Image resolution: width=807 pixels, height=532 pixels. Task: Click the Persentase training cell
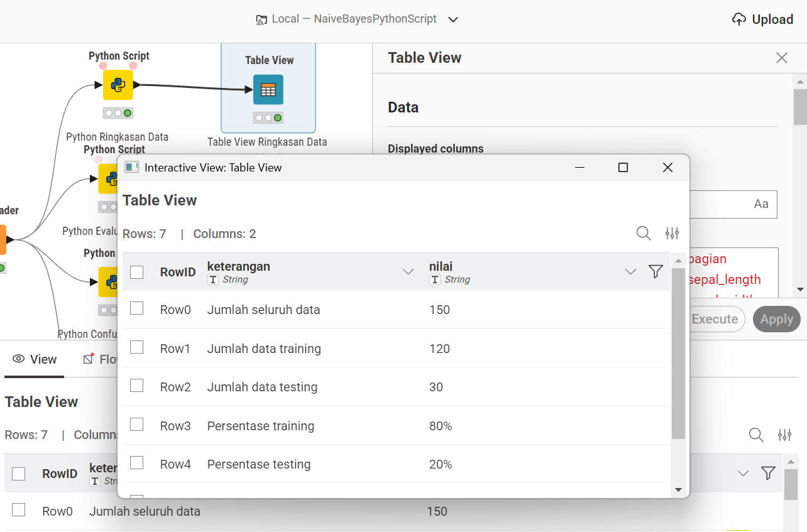point(261,426)
